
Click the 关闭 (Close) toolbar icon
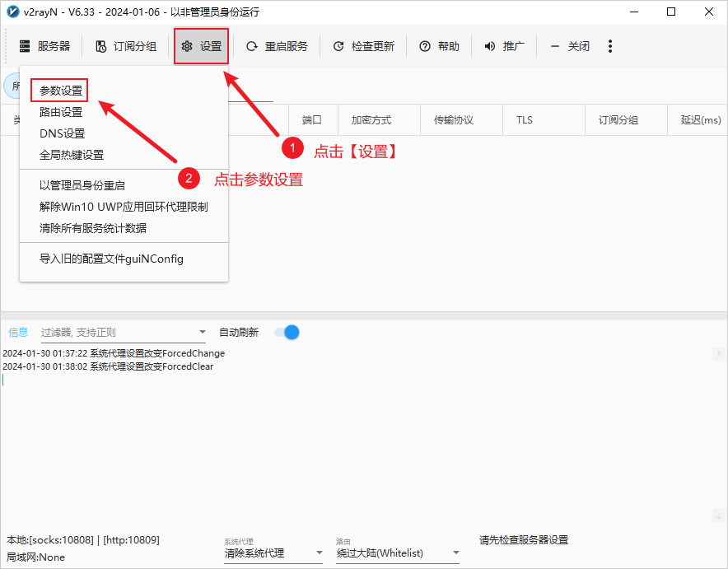click(570, 46)
